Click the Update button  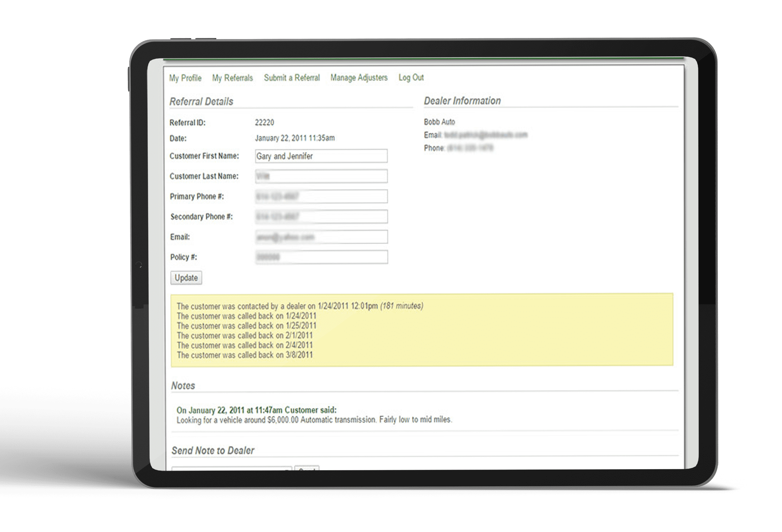pyautogui.click(x=187, y=277)
